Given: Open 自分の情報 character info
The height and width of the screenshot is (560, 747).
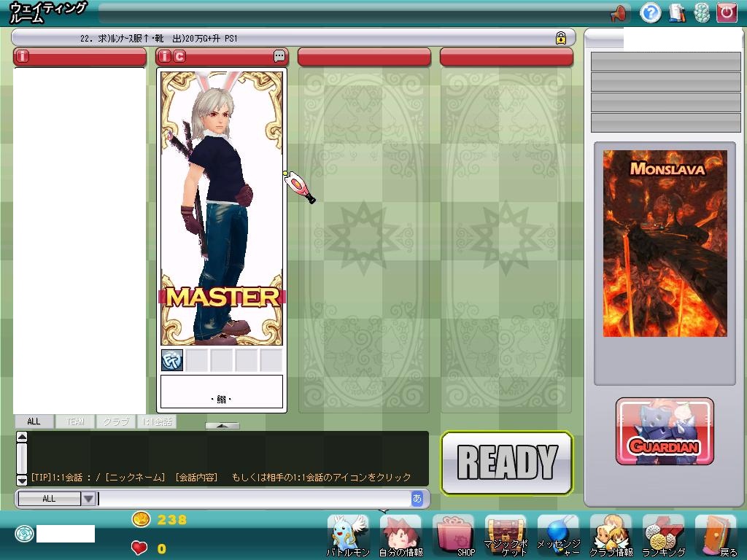Looking at the screenshot, I should point(400,535).
